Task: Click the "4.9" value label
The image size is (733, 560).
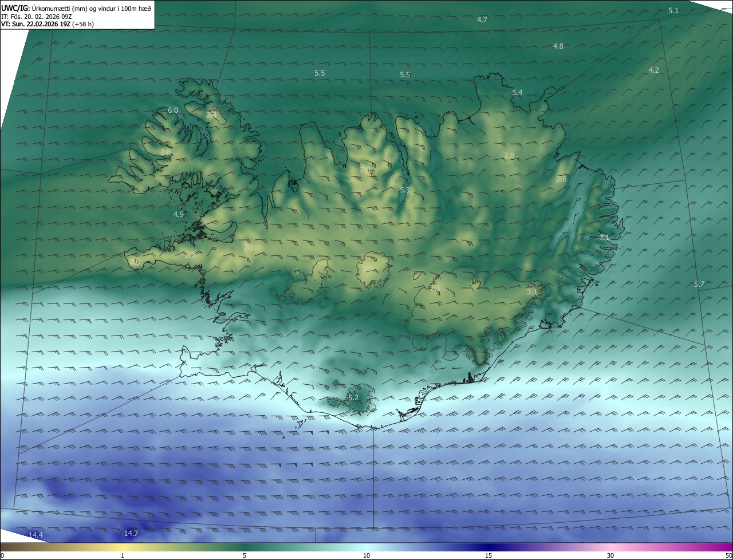Action: [179, 214]
